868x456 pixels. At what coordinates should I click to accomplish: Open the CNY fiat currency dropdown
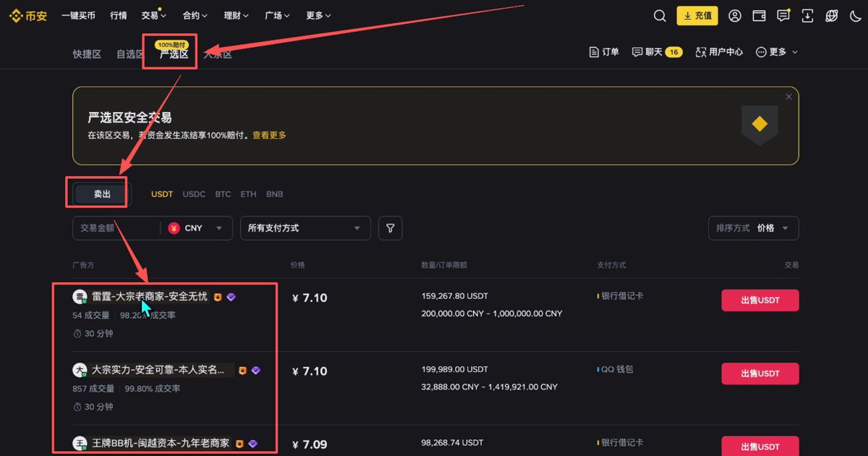coord(195,228)
